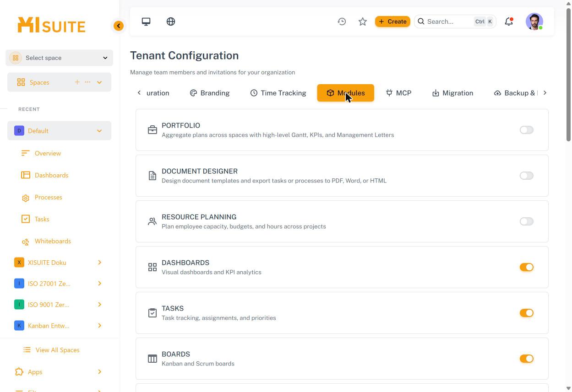The image size is (572, 392).
Task: Enable the Document Designer module toggle
Action: coord(527,176)
